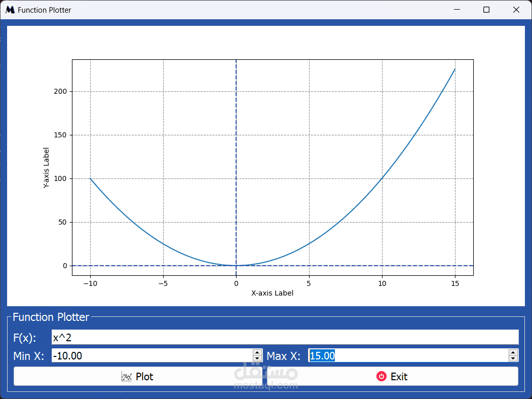Click the Plot button
Image resolution: width=532 pixels, height=399 pixels.
click(138, 376)
